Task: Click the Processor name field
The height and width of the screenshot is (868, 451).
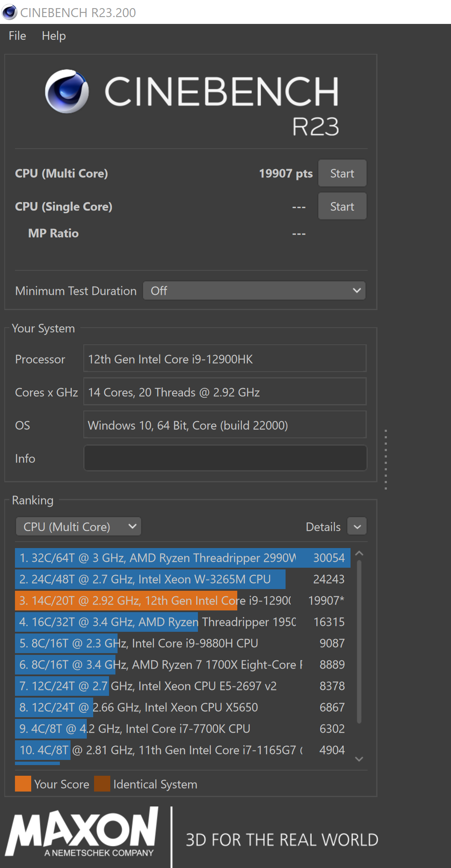Action: click(225, 359)
